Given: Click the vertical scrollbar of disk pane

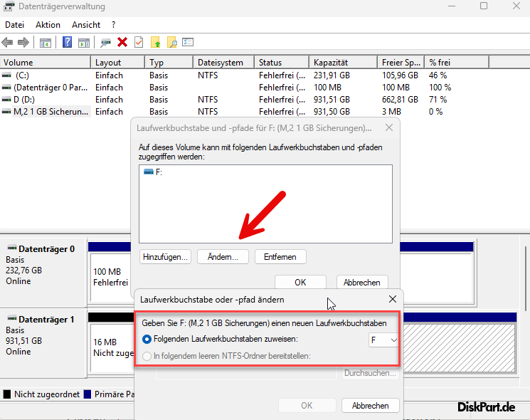Looking at the screenshot, I should pyautogui.click(x=526, y=278).
